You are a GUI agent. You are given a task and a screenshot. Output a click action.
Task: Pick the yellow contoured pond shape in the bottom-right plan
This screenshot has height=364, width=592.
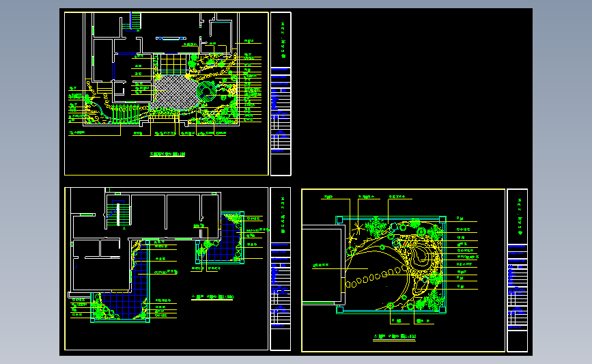tap(419, 256)
